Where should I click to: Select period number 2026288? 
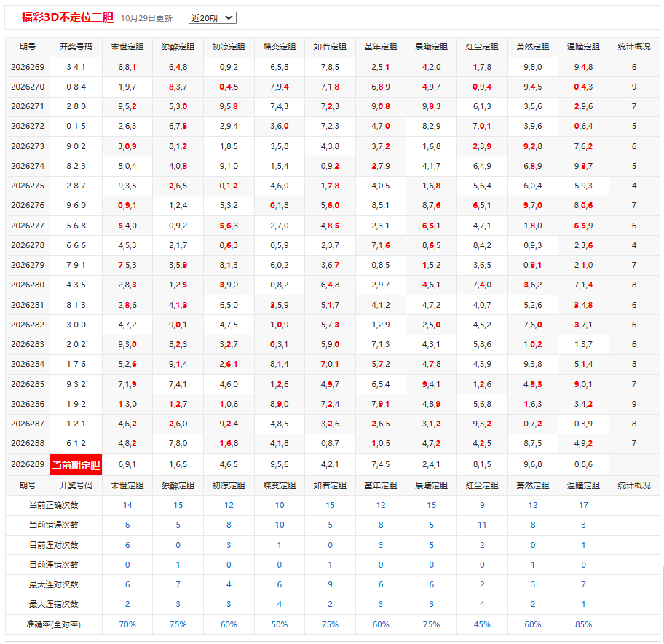pyautogui.click(x=28, y=443)
